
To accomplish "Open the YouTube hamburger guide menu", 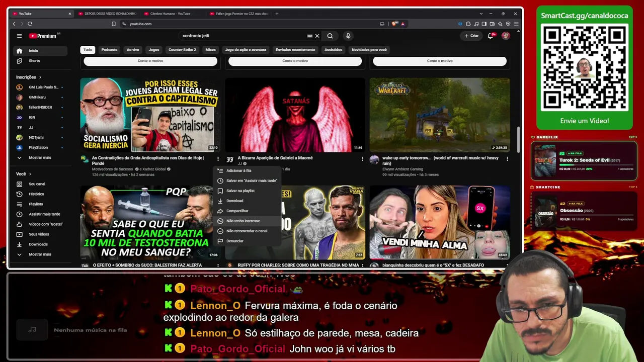I will [19, 36].
